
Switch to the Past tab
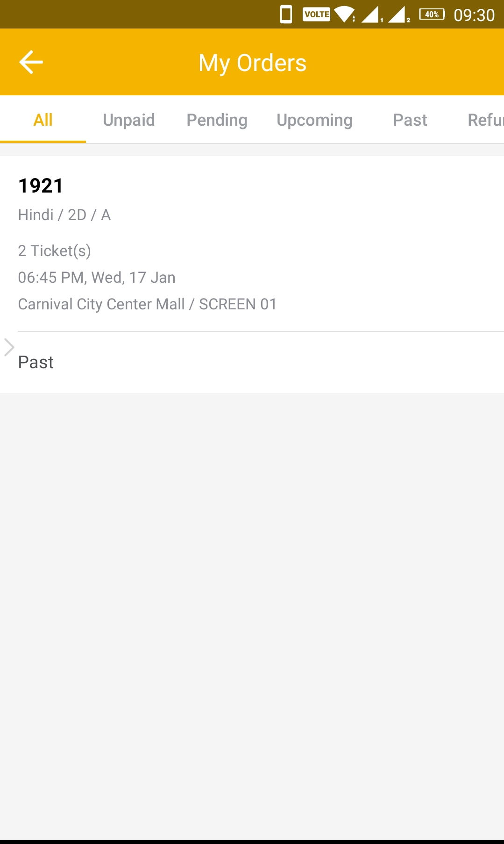(x=410, y=120)
